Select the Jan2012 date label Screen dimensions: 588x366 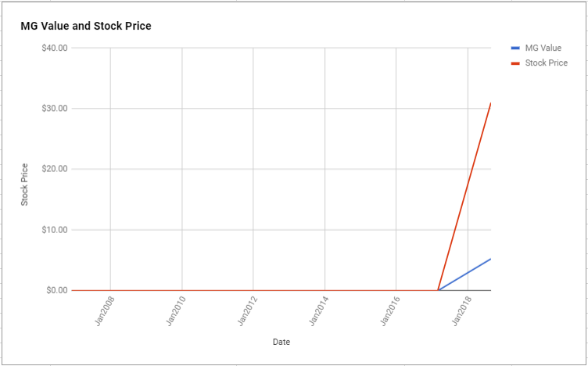tap(248, 311)
